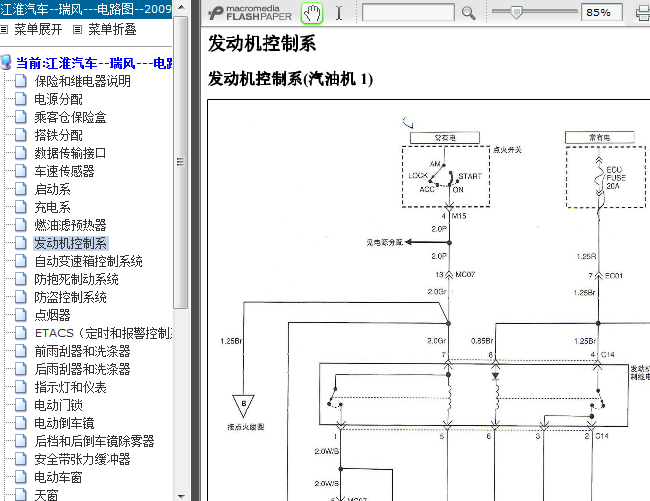The width and height of the screenshot is (650, 501).
Task: Click document icon beside 电源分配
Action: coord(21,99)
